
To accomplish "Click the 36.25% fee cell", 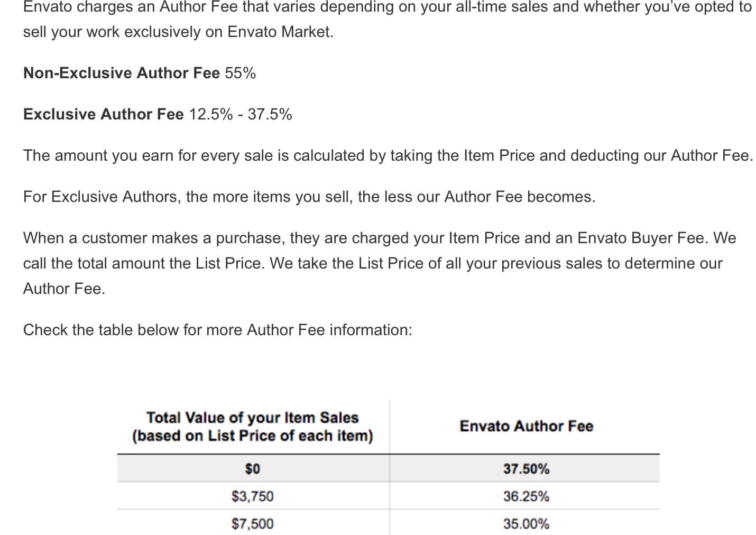I will coord(526,496).
